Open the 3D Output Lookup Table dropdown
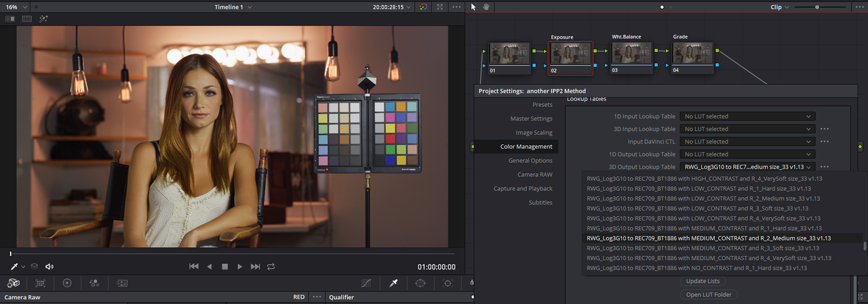Image resolution: width=868 pixels, height=304 pixels. pyautogui.click(x=747, y=167)
